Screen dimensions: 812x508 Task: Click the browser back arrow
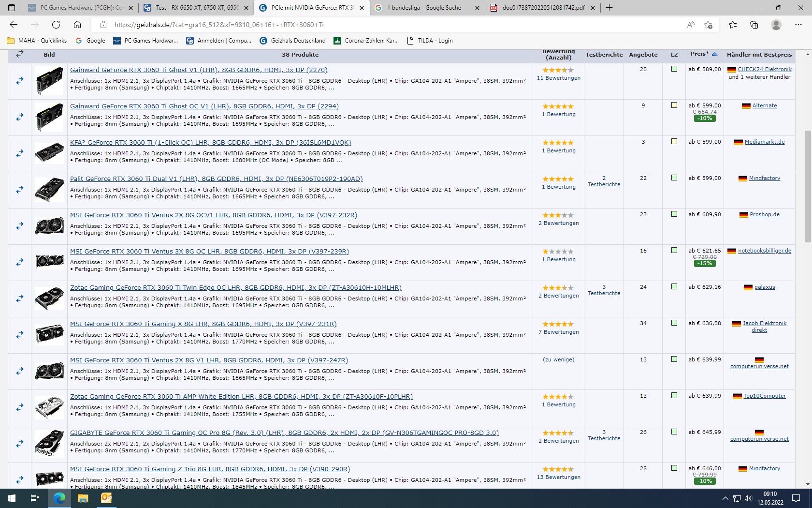(x=14, y=25)
